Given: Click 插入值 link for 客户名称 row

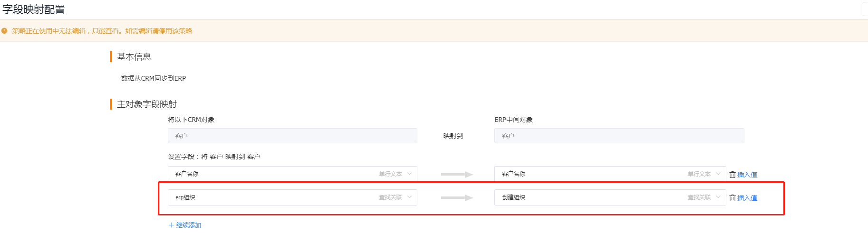Looking at the screenshot, I should [x=747, y=175].
